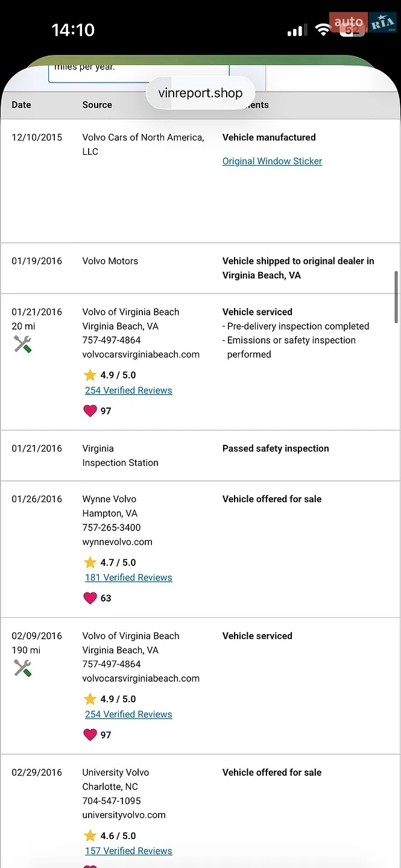Click the gold star beside 4.9 / 5.0 rating for first Volvo of Virginia Beach
Viewport: 401px width, 868px height.
tap(90, 375)
